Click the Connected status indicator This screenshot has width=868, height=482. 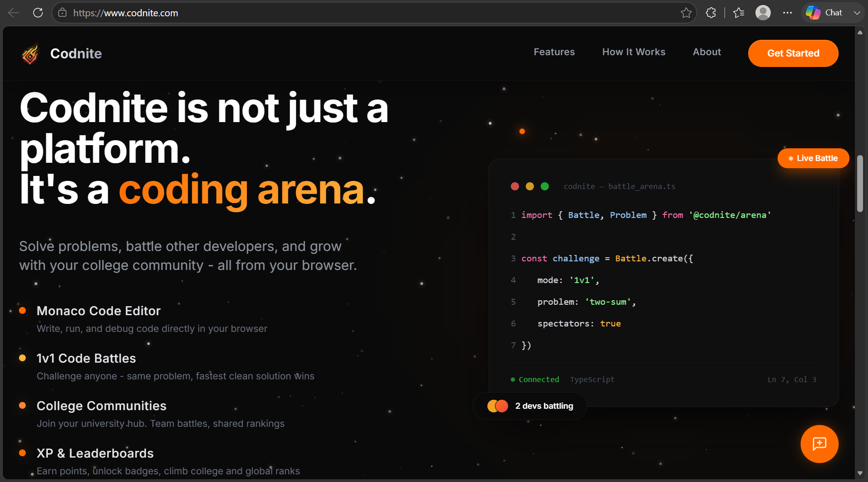[535, 379]
